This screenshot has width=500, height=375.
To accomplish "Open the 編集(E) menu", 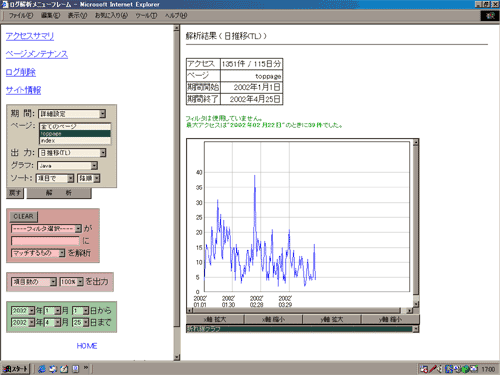I will [x=51, y=16].
